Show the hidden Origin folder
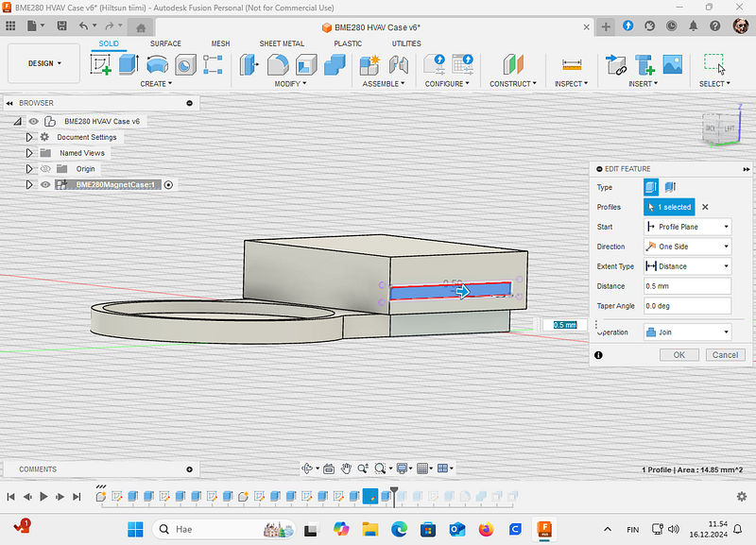This screenshot has width=756, height=545. coord(45,169)
